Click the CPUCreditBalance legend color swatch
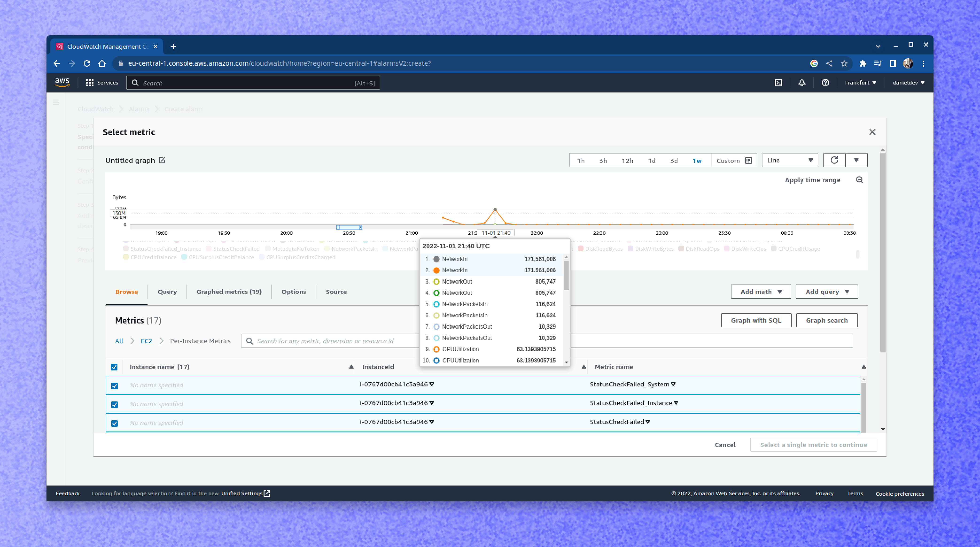Viewport: 980px width, 547px height. (126, 257)
